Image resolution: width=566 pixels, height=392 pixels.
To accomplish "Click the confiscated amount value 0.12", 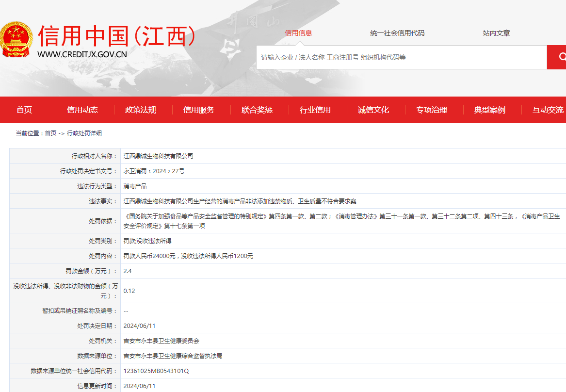I will [129, 291].
